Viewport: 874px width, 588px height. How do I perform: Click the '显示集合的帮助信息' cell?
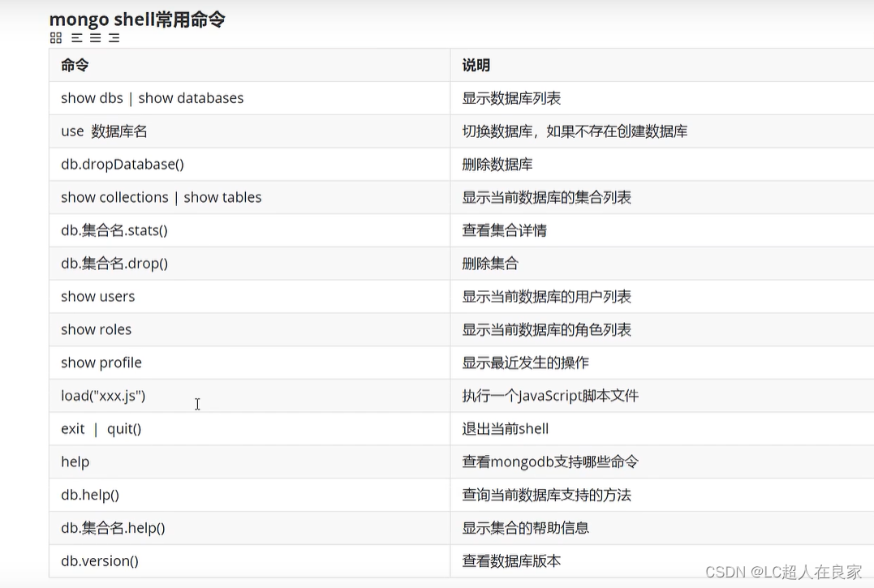click(x=662, y=528)
